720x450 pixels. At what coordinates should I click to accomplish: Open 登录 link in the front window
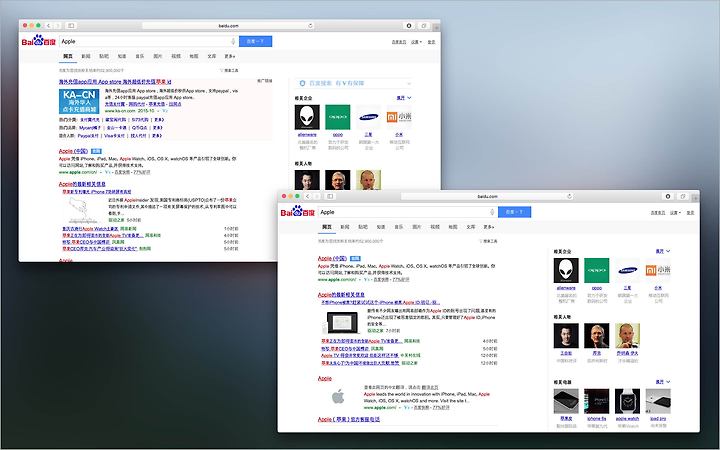click(x=690, y=213)
